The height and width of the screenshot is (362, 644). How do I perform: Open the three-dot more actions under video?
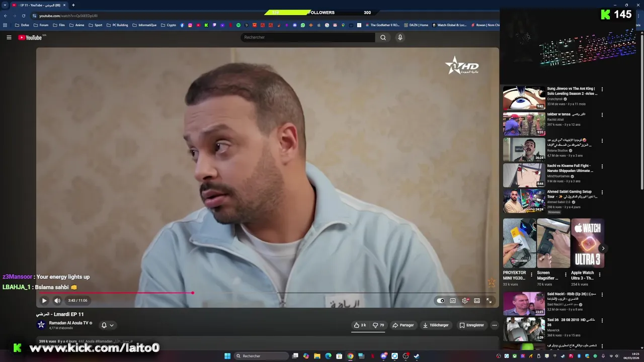(494, 325)
